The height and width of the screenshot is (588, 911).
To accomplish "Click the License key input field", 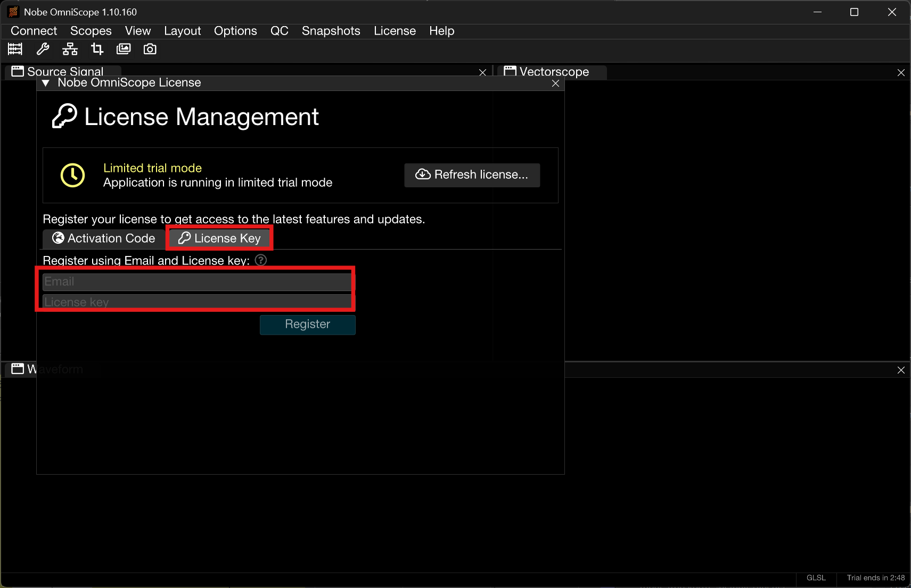I will [x=197, y=302].
